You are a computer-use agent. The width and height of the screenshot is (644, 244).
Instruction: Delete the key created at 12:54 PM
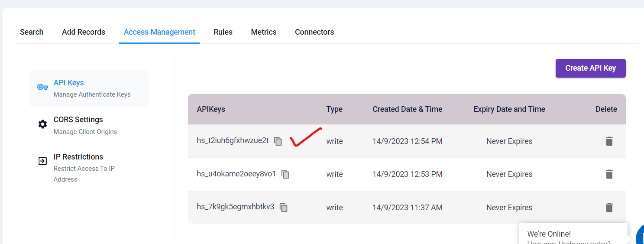(609, 141)
